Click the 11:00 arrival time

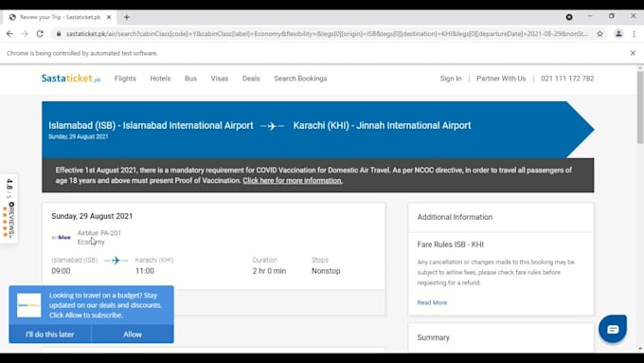pyautogui.click(x=145, y=271)
